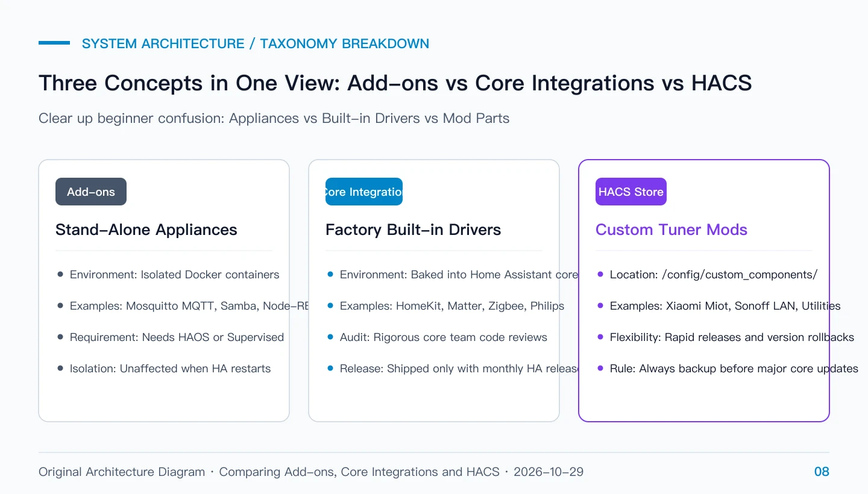Click the page number 08
The image size is (868, 494).
(x=822, y=472)
